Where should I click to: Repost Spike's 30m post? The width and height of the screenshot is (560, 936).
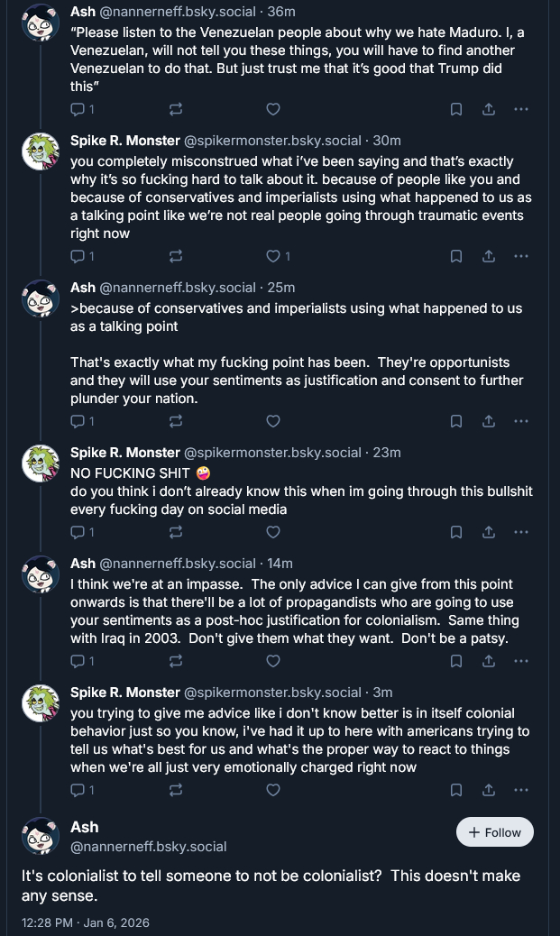click(x=176, y=256)
